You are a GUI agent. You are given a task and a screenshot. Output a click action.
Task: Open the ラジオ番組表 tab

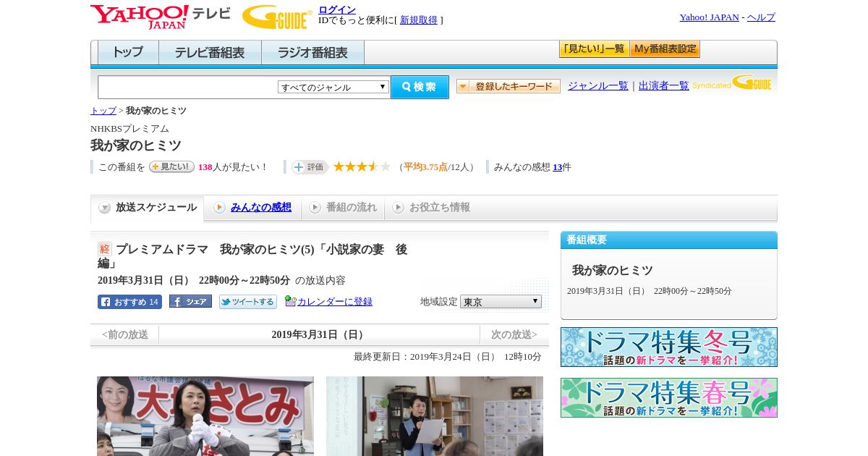[312, 53]
